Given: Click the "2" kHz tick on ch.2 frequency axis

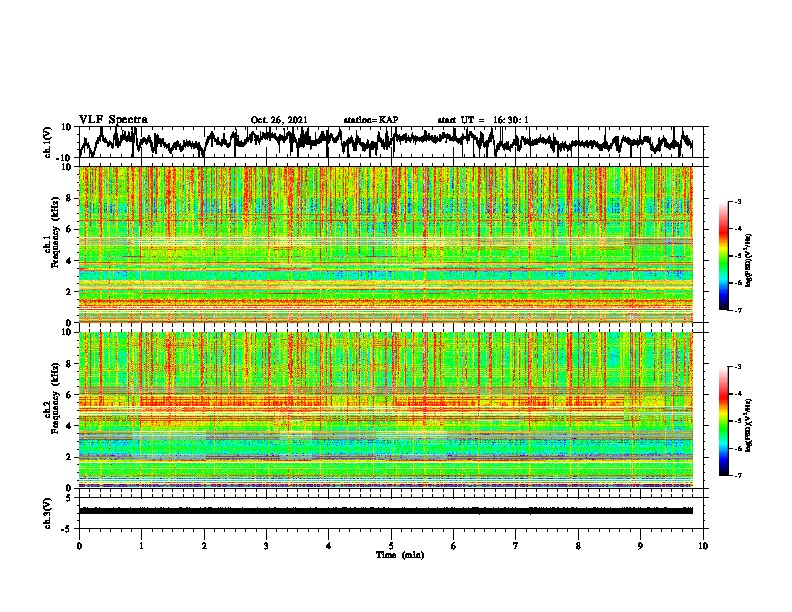Looking at the screenshot, I should click(x=70, y=457).
